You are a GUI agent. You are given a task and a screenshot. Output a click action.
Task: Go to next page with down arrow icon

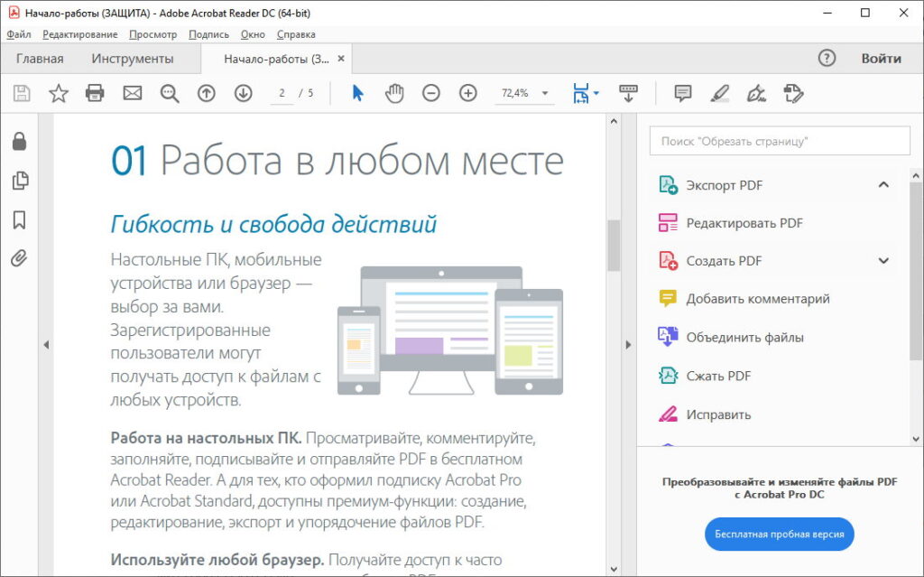coord(244,93)
